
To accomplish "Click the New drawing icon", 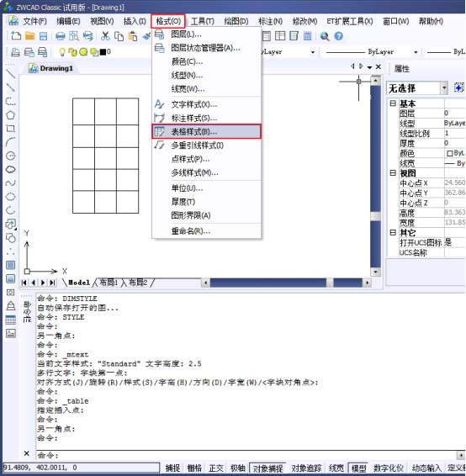I will (16, 36).
